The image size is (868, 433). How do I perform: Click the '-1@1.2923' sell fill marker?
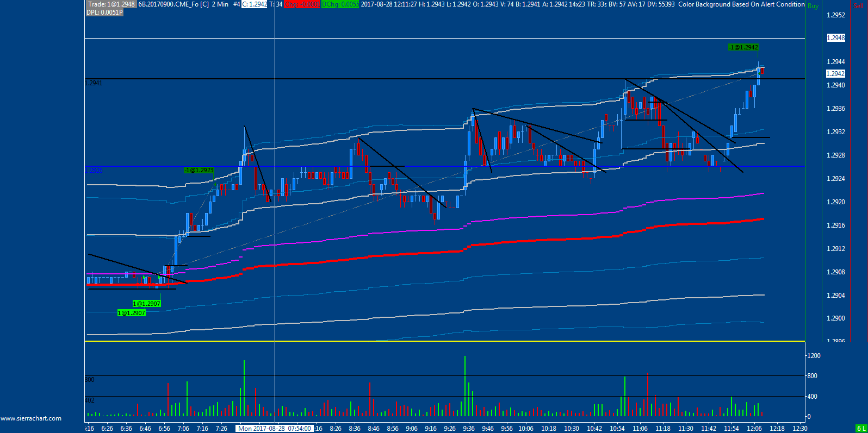(x=199, y=170)
